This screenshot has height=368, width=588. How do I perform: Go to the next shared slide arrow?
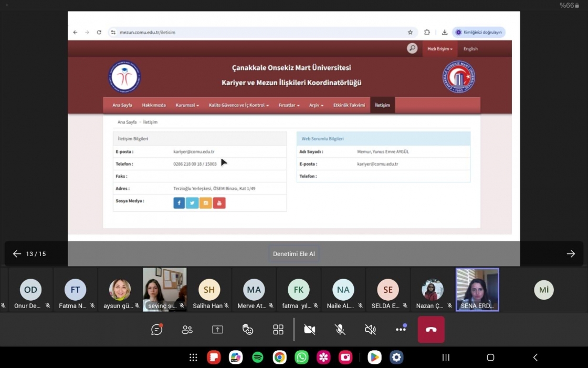click(571, 254)
